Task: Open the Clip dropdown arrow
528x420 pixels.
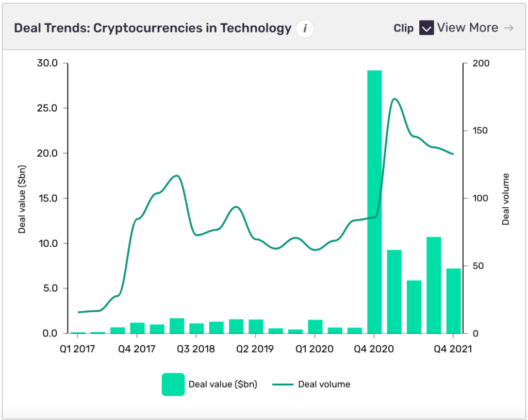Action: (426, 28)
